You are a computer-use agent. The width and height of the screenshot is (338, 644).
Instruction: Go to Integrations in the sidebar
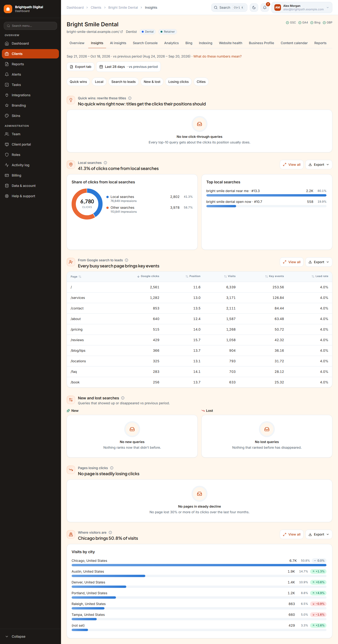30,95
